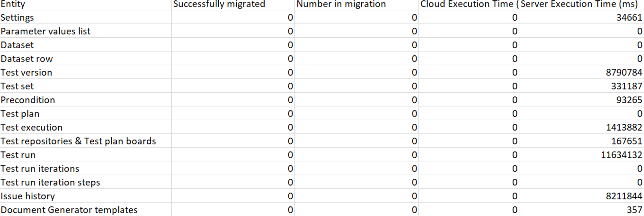Click the Test run time 11634132
Image resolution: width=644 pixels, height=216 pixels.
582,155
